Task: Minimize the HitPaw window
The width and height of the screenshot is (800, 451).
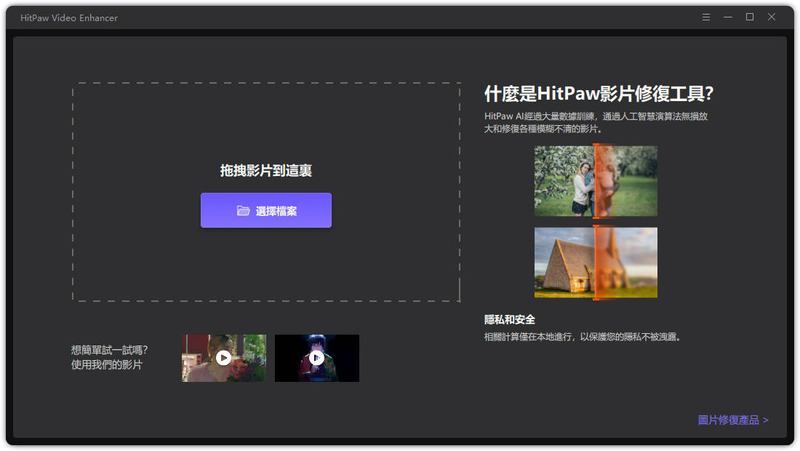Action: tap(728, 17)
